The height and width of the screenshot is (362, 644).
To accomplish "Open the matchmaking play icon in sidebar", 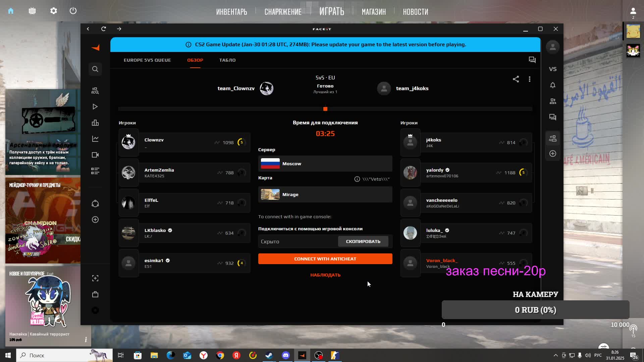I will [x=95, y=107].
